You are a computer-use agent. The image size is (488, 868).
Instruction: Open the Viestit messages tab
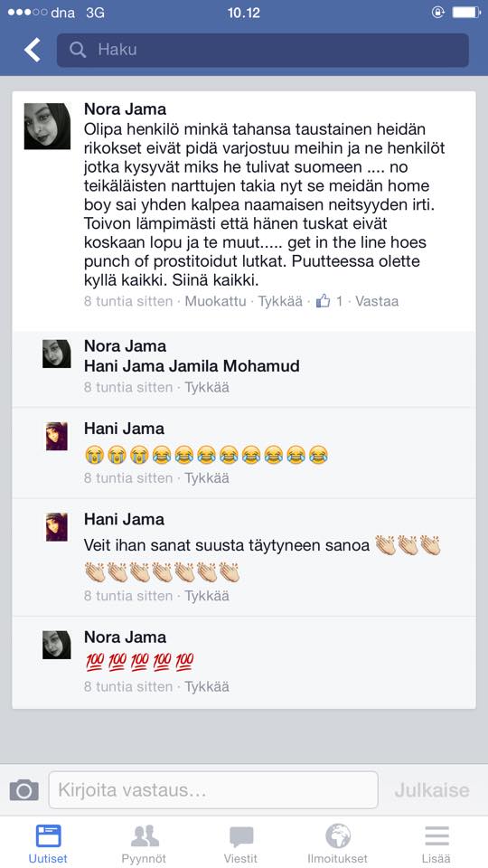pos(240,844)
